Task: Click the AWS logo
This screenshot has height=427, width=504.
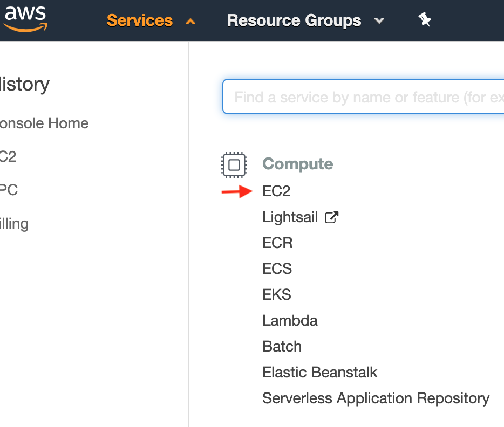Action: click(x=25, y=19)
